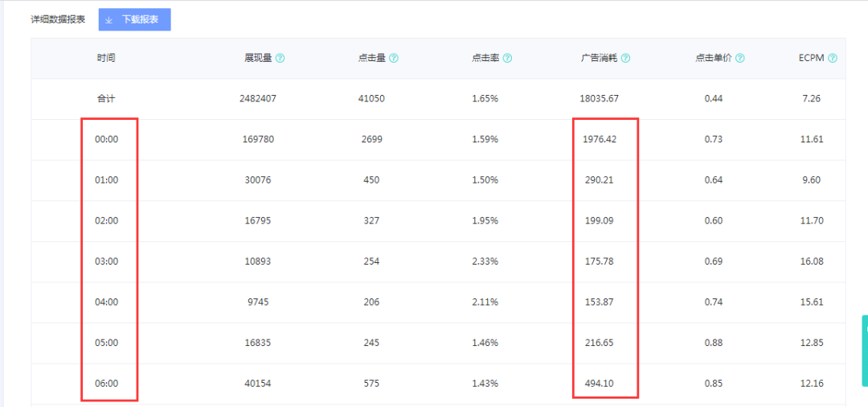Screen dimensions: 868x407
Task: Select the 04:00 time row
Action: tap(106, 302)
